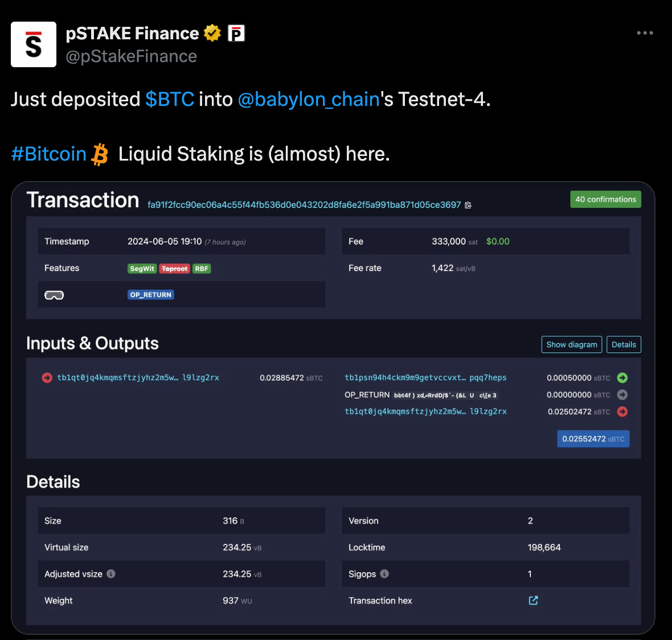Open the $BTC cashtag link

pos(170,100)
